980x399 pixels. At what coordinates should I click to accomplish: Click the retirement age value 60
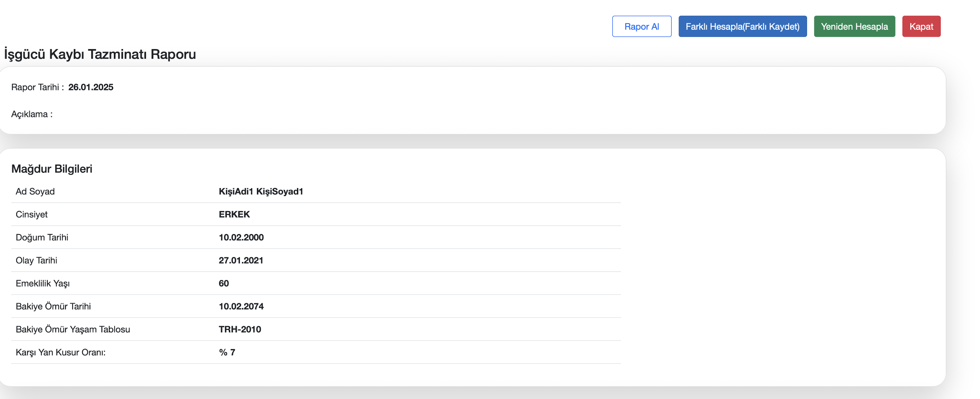coord(224,283)
